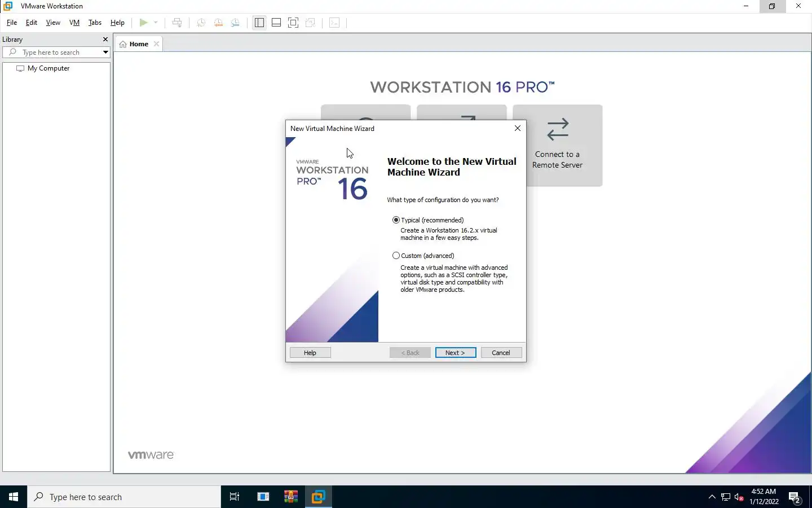Click the Connect to a Remote Server tile

[557, 145]
